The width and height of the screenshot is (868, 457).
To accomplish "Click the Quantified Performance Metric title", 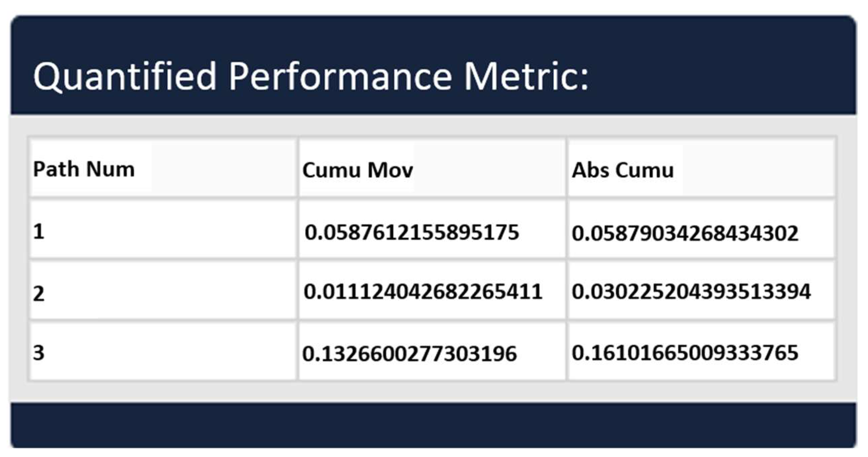I will tap(310, 77).
